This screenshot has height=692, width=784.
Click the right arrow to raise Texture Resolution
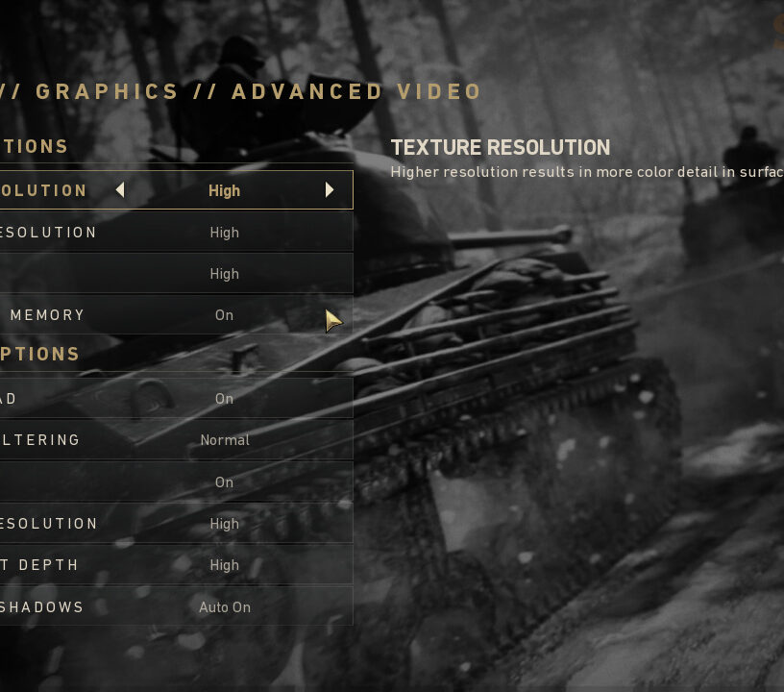pos(329,190)
